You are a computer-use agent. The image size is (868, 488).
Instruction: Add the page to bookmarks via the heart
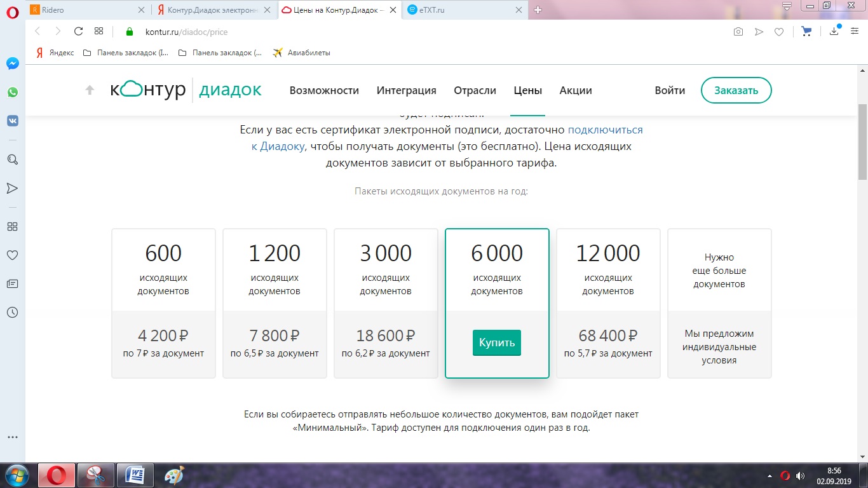pyautogui.click(x=779, y=31)
